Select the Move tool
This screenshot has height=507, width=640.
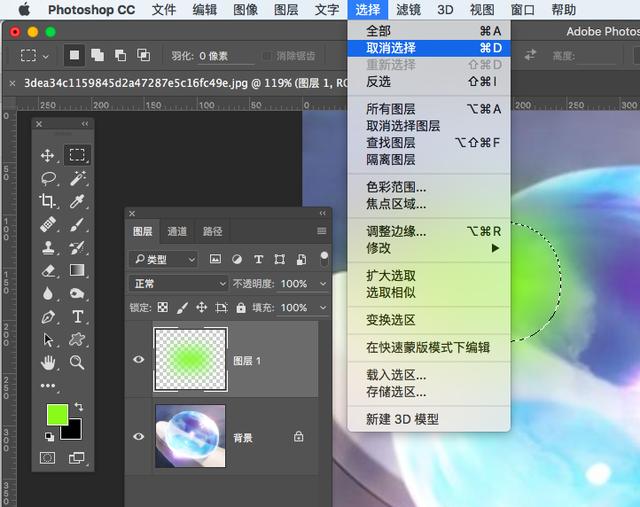47,156
